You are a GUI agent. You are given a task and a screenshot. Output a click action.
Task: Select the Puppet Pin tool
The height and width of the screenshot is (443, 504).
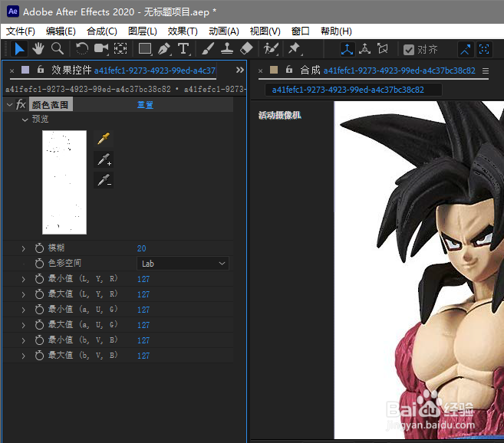coord(294,49)
